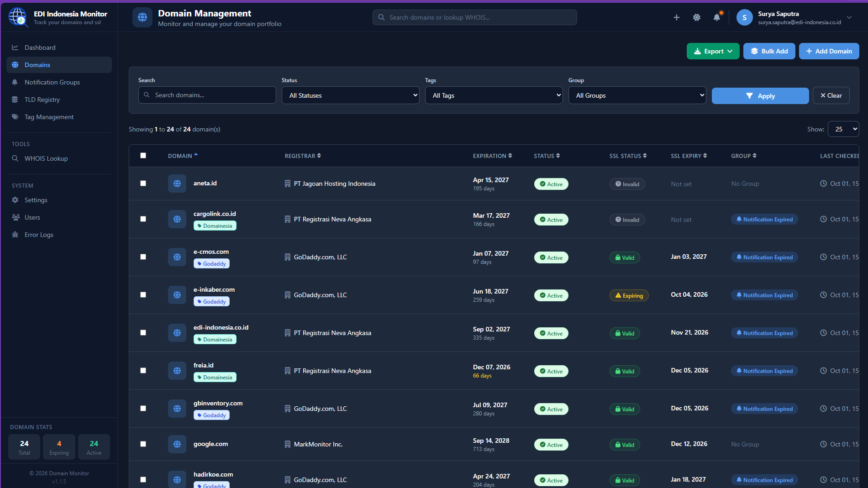
Task: Click the Valid SSL badge for e-cmos.com
Action: (x=625, y=257)
